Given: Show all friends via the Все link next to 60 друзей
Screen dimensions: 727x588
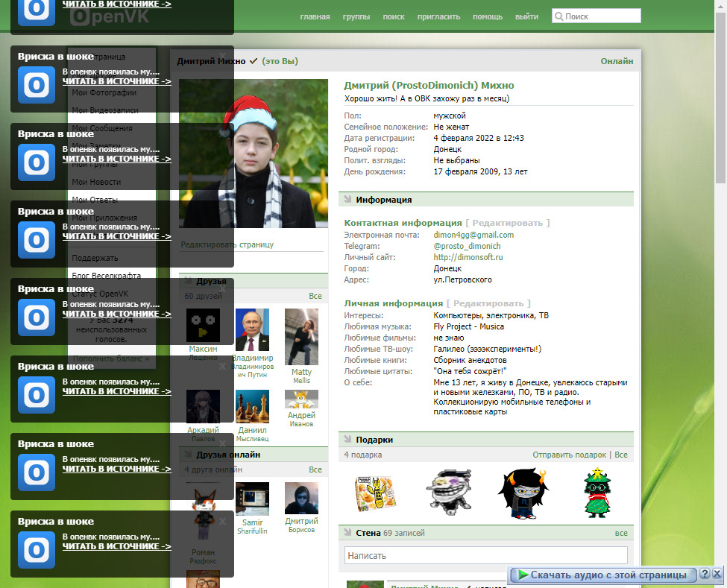Looking at the screenshot, I should (315, 296).
